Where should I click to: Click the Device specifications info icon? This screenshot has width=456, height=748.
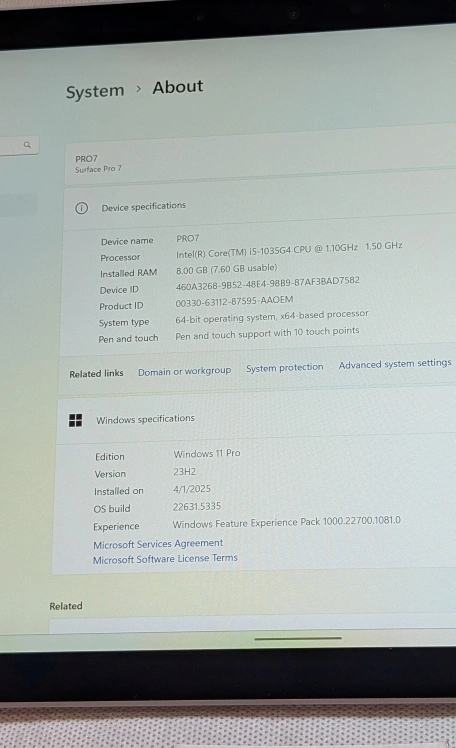pyautogui.click(x=82, y=208)
